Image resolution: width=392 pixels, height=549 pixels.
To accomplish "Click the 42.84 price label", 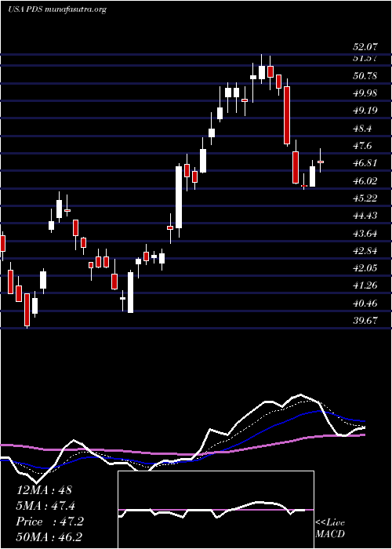I will [365, 251].
